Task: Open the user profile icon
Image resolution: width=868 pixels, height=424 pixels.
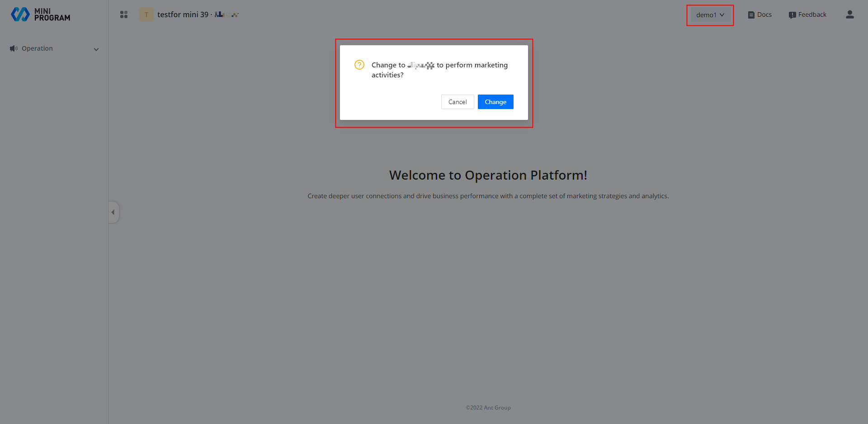Action: (849, 14)
